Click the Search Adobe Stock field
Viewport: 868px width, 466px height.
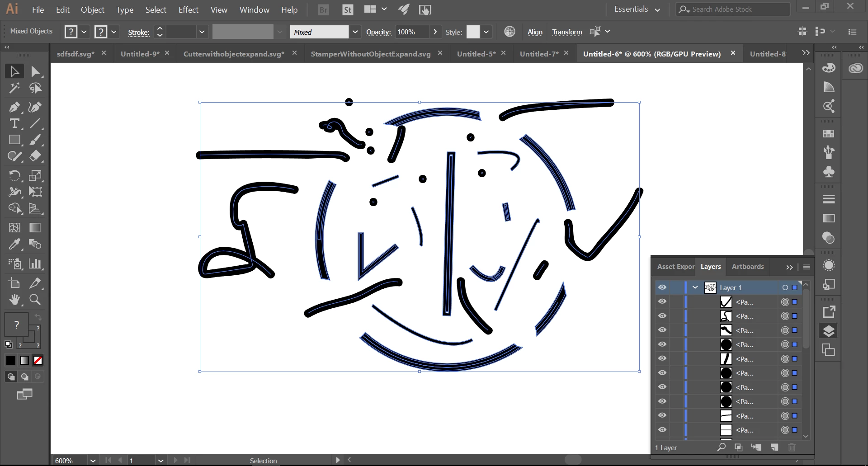point(733,9)
